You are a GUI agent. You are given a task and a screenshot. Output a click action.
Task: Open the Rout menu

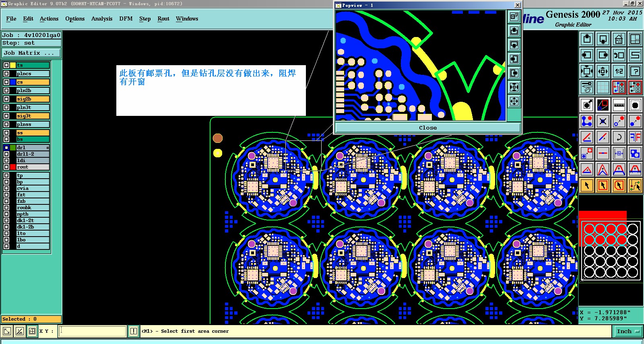tap(163, 19)
